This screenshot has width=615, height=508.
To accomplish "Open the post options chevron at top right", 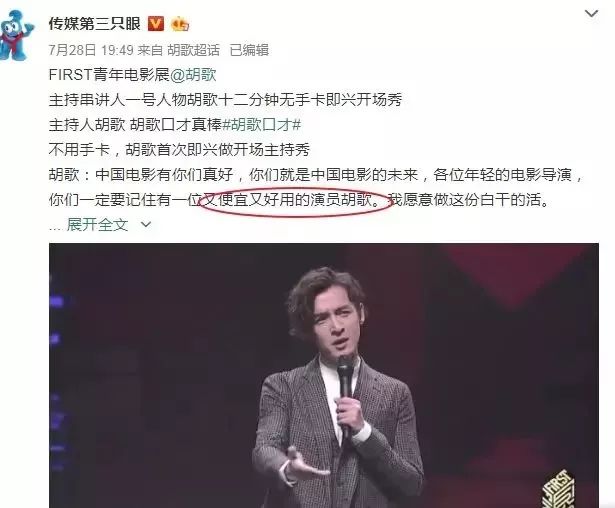I will click(591, 14).
